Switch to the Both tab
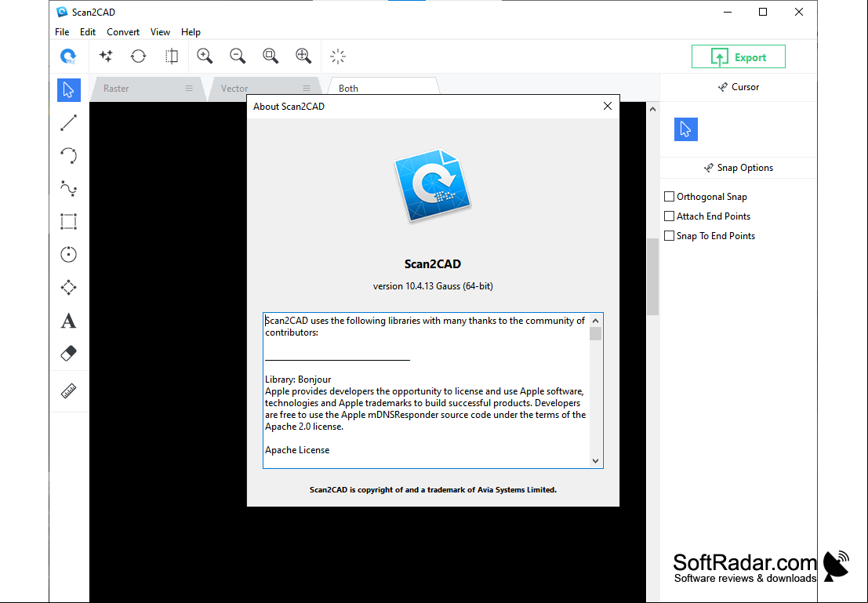The width and height of the screenshot is (868, 603). pos(383,86)
